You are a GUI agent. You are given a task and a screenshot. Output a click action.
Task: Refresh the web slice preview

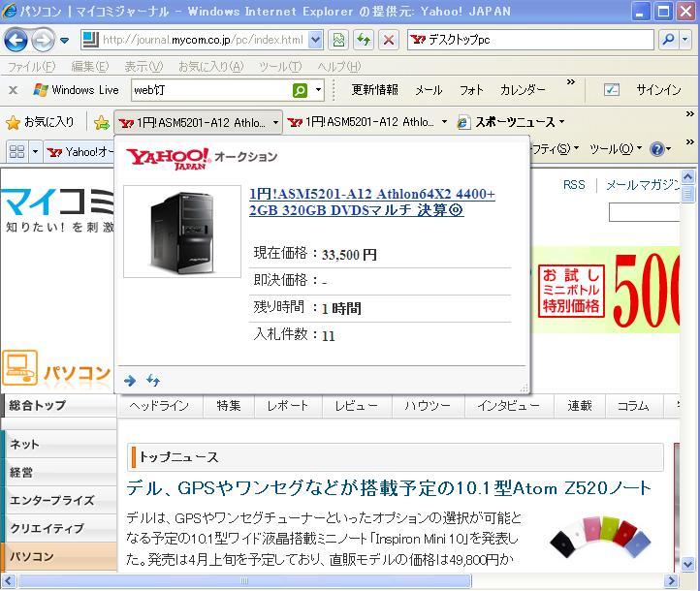pos(152,381)
